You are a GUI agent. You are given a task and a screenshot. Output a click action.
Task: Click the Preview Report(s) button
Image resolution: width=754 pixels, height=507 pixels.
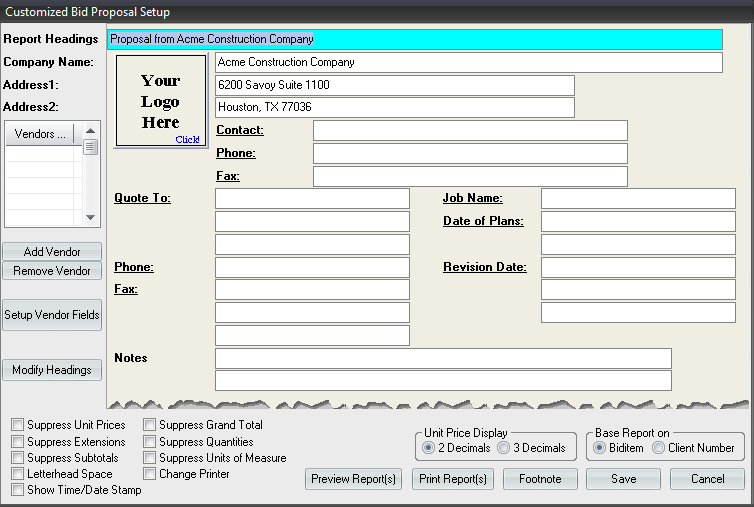click(x=353, y=479)
